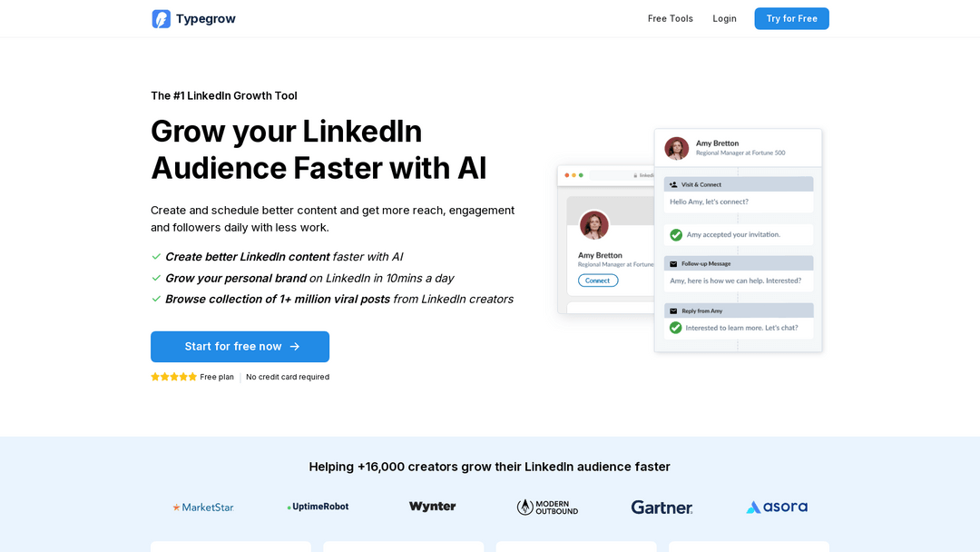This screenshot has height=552, width=980.
Task: Click the asora logo
Action: click(777, 507)
